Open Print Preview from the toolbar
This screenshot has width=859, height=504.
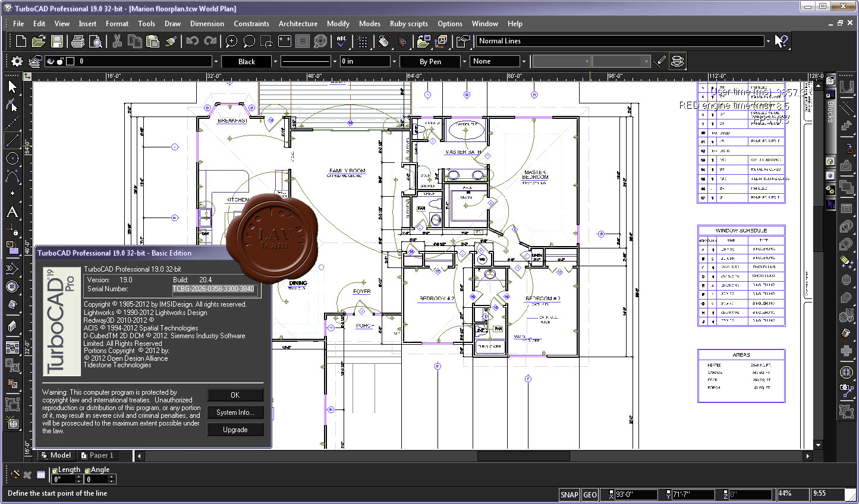pos(96,41)
